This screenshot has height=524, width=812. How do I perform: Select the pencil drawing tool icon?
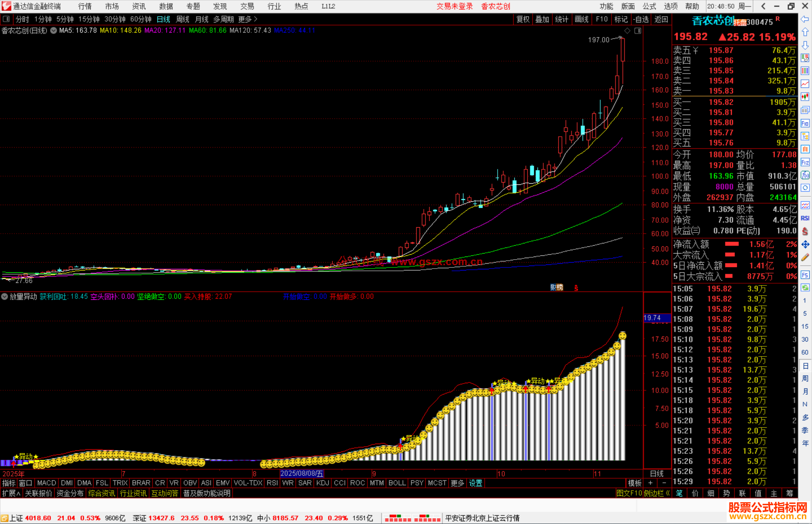[805, 258]
